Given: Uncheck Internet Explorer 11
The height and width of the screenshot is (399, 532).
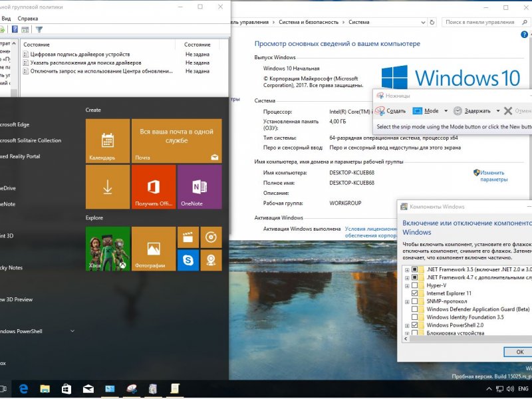Looking at the screenshot, I should pos(414,293).
